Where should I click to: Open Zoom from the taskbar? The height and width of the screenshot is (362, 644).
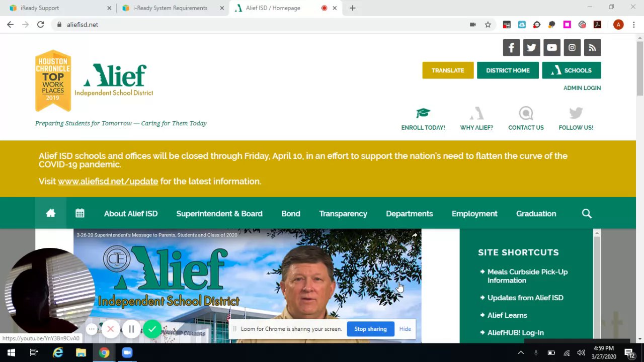(127, 352)
